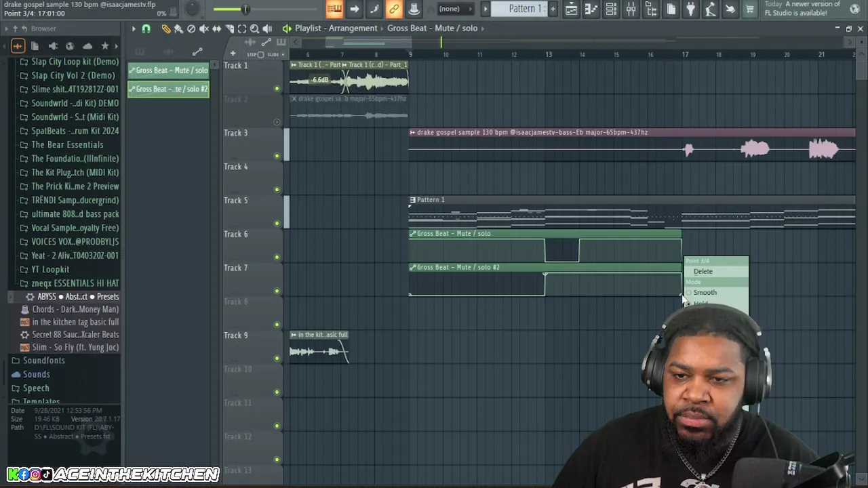Select the Draw pencil tool
This screenshot has width=868, height=488.
166,28
